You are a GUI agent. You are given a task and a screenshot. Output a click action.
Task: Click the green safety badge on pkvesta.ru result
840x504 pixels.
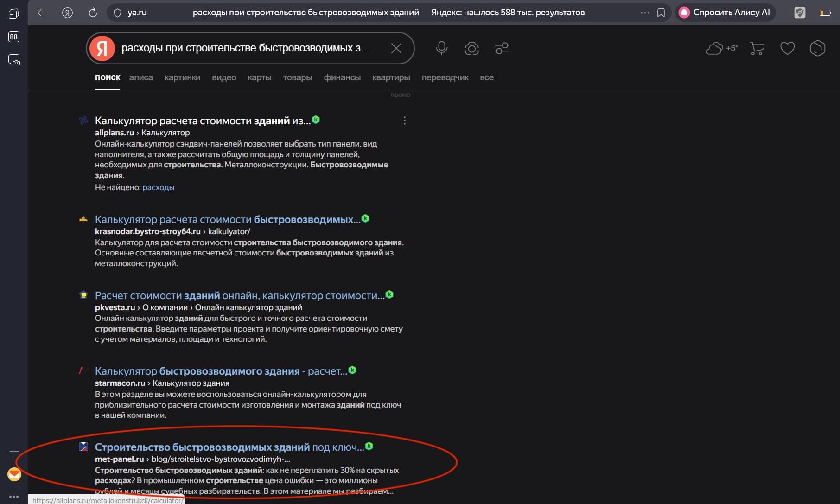(389, 294)
